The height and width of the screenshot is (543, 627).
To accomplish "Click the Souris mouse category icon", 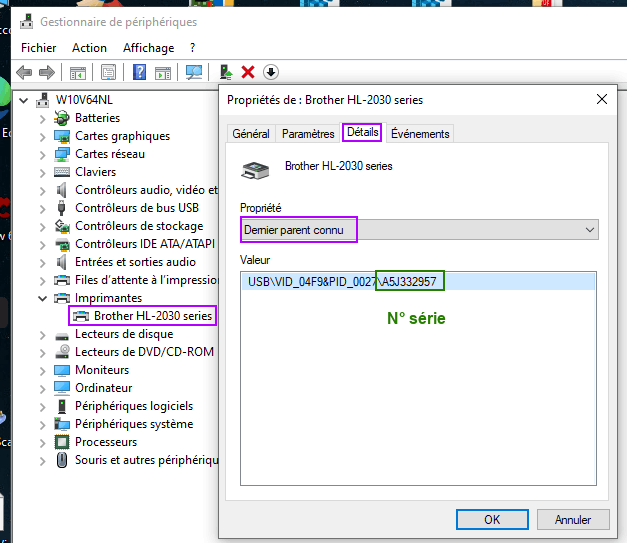I will 62,460.
